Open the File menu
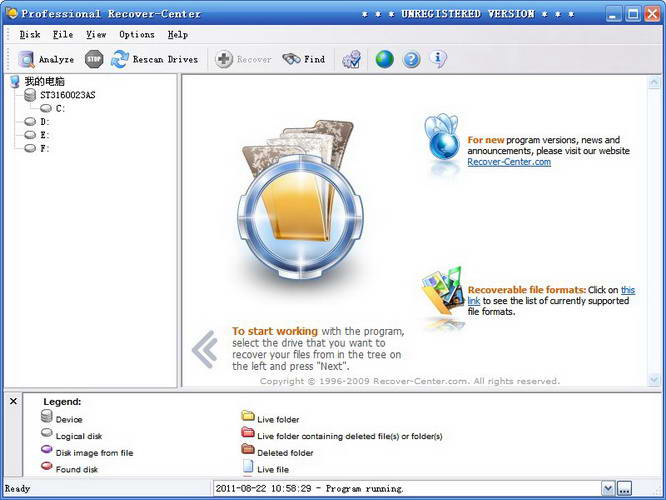The image size is (666, 500). tap(63, 35)
